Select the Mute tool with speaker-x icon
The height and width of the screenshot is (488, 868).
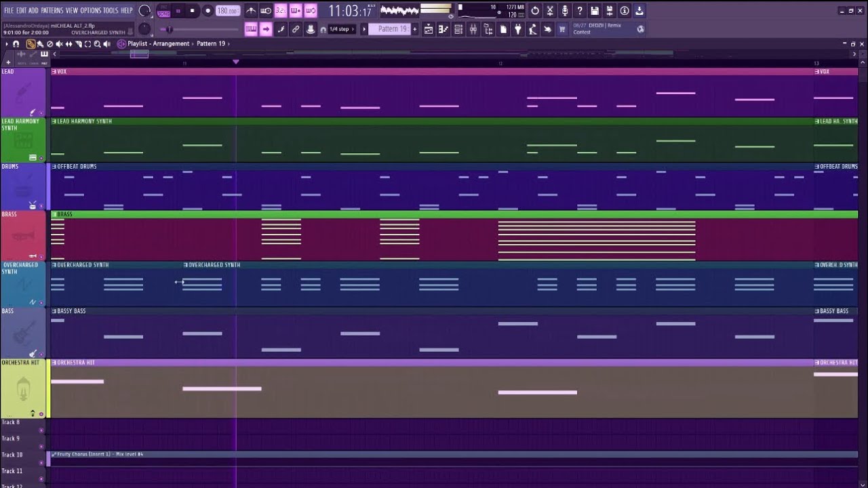coord(59,44)
